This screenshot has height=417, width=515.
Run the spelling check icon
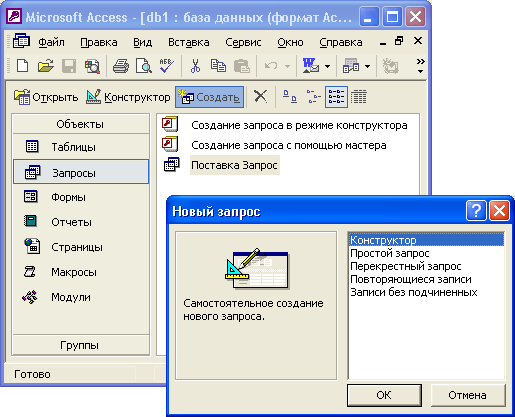click(167, 66)
